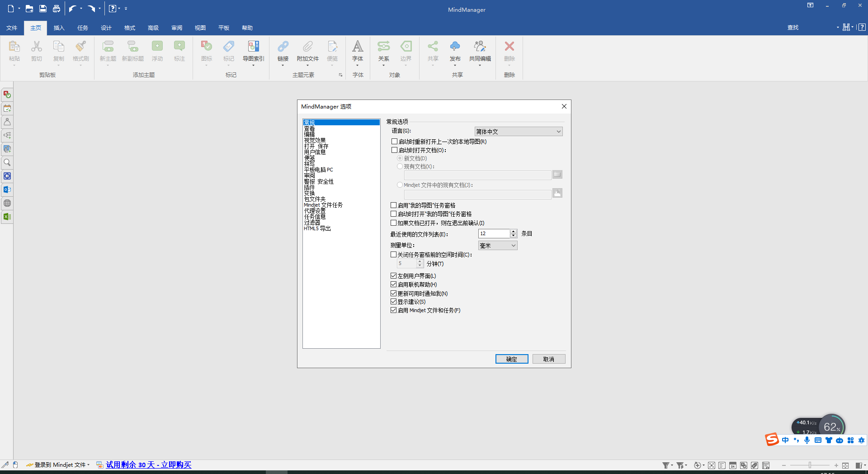Toggle close task pane idle time checkbox
This screenshot has height=474, width=868.
(393, 255)
